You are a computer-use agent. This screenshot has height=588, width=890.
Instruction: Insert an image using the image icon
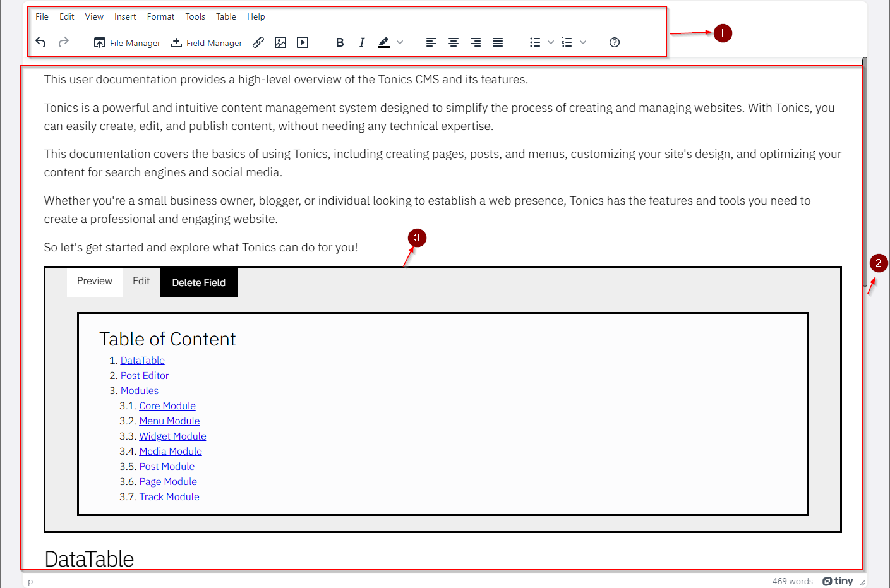point(280,42)
